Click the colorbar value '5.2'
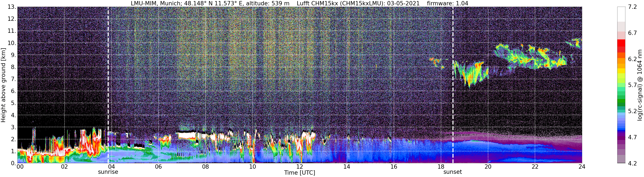The image size is (644, 177). tap(632, 111)
